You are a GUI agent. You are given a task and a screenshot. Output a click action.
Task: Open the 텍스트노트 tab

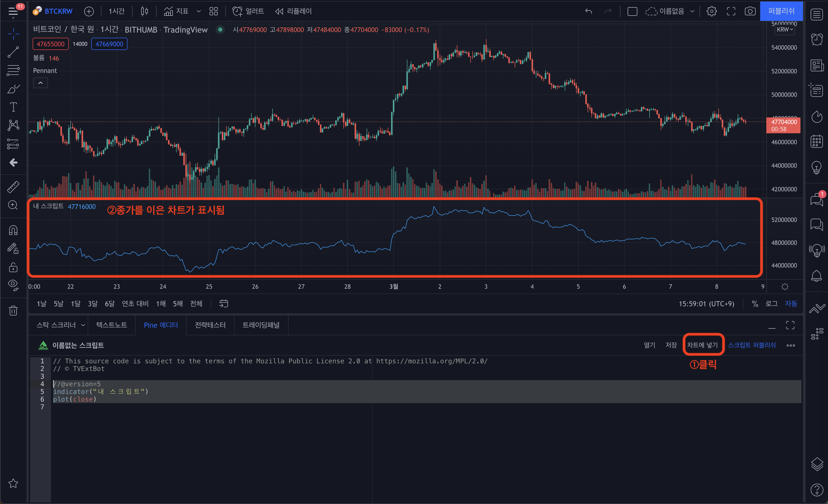click(x=112, y=325)
